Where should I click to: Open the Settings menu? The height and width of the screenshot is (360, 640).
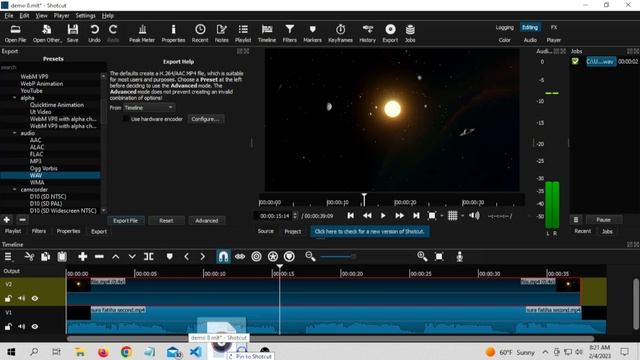(85, 16)
